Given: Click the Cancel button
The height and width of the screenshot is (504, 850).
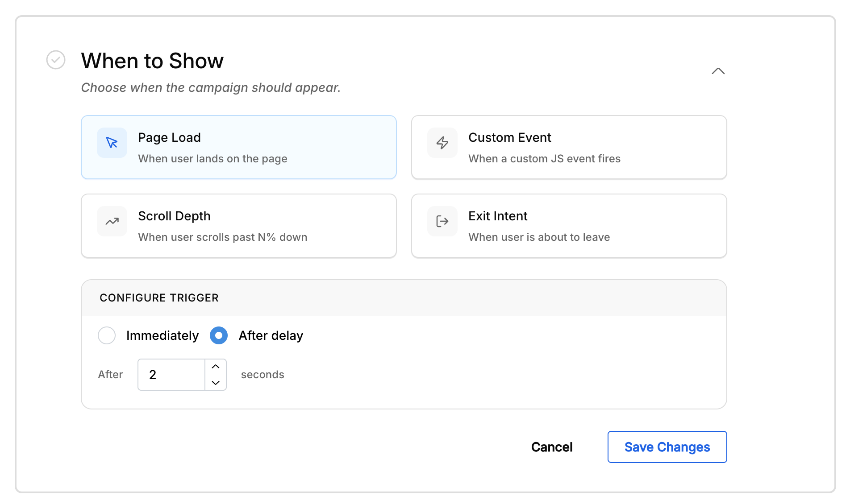Looking at the screenshot, I should point(552,447).
